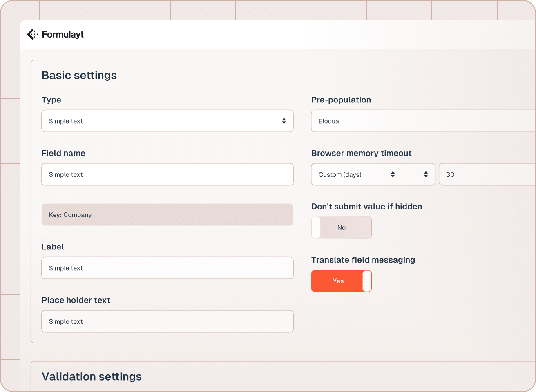The height and width of the screenshot is (392, 536).
Task: Click the Formulayt logo icon
Action: tap(33, 34)
